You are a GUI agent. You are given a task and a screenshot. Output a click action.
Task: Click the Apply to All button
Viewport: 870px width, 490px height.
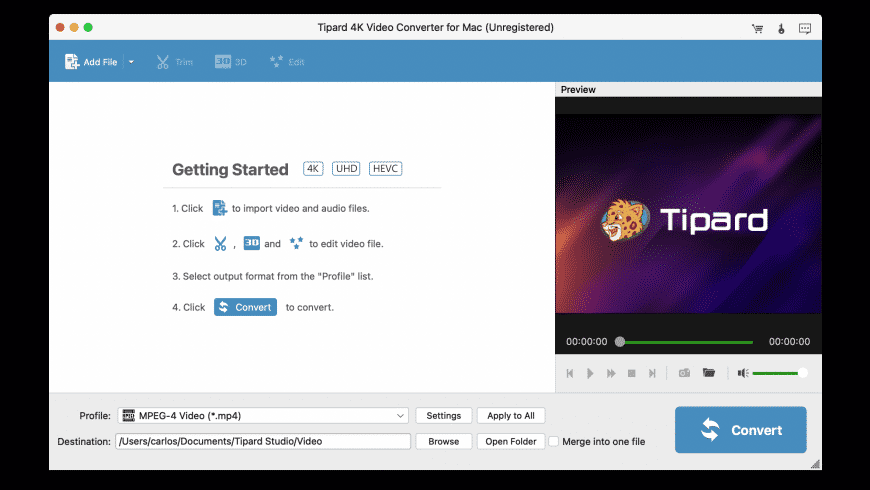[x=511, y=416]
